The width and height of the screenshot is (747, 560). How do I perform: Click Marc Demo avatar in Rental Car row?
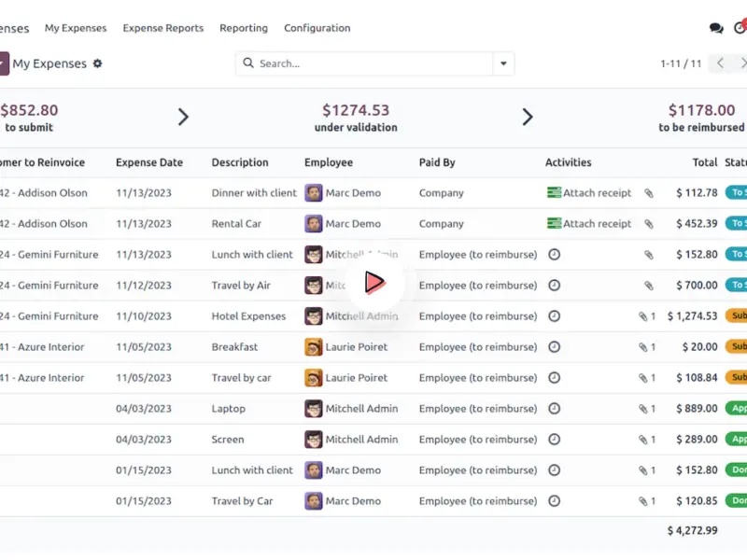click(314, 224)
